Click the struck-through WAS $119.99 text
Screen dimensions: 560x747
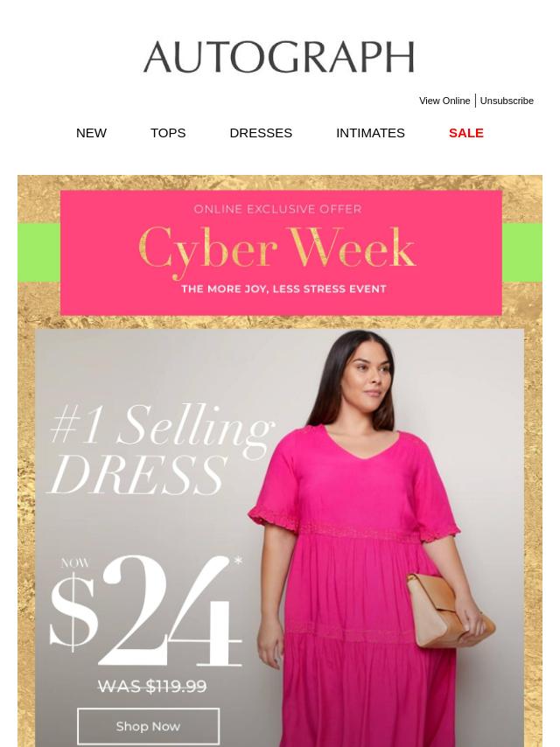(152, 687)
